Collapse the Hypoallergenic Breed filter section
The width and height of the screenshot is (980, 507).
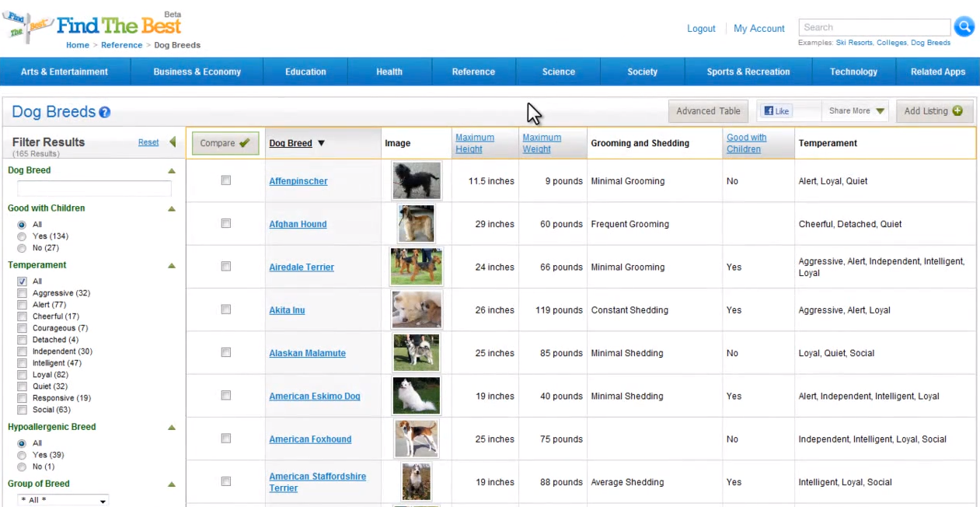(x=172, y=427)
